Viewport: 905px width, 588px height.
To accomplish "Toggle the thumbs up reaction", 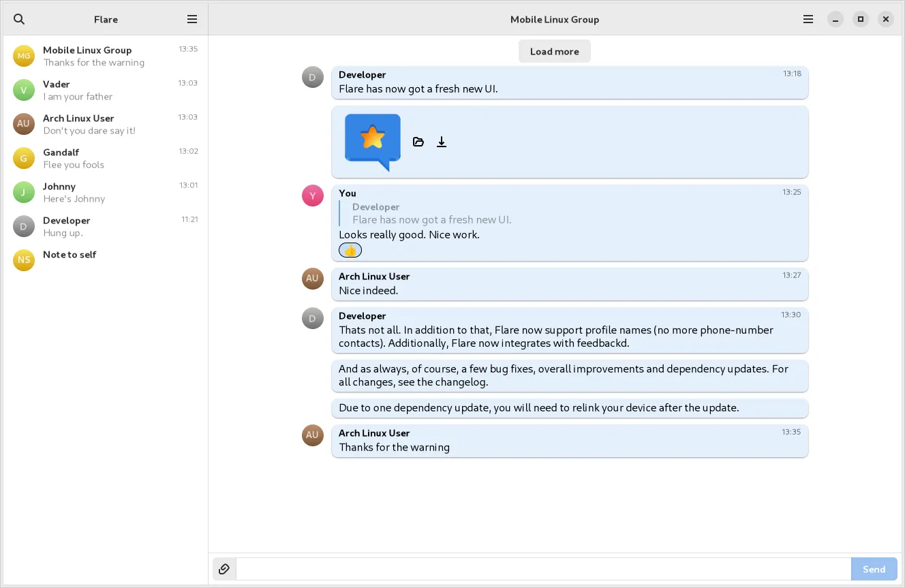I will [x=350, y=251].
